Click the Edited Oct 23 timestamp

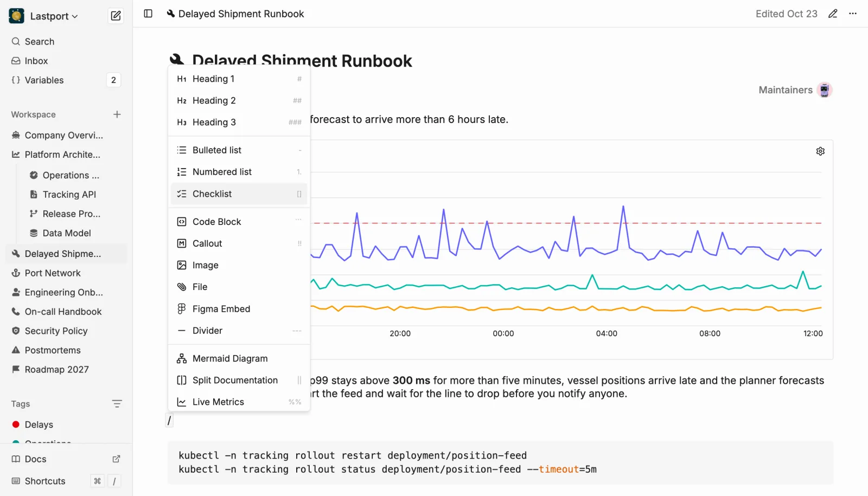click(x=786, y=14)
